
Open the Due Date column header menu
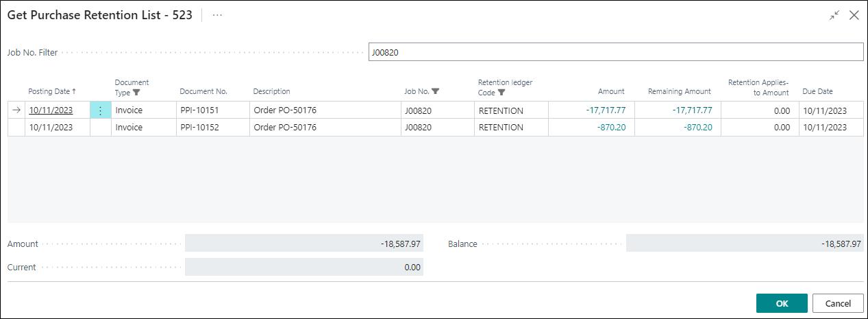pyautogui.click(x=817, y=91)
